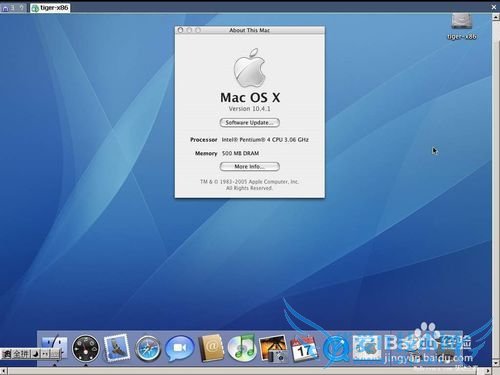Image resolution: width=500 pixels, height=375 pixels.
Task: Open Address Book in the Dock
Action: click(211, 348)
